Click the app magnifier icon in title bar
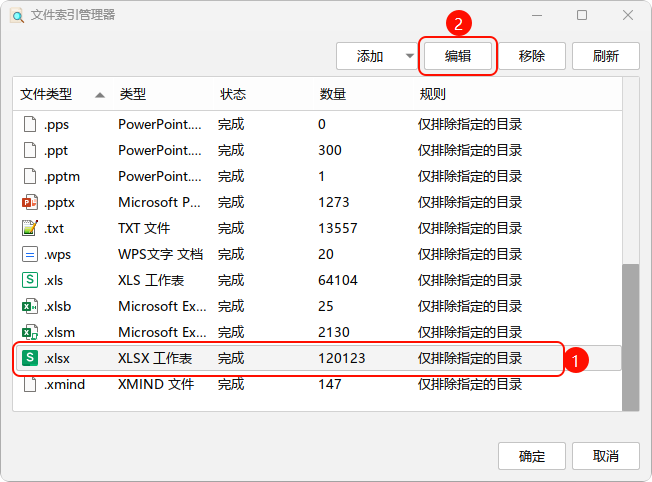 click(x=17, y=16)
